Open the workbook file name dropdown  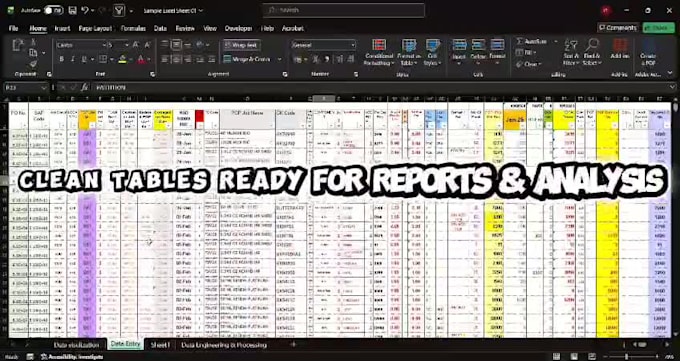point(200,10)
